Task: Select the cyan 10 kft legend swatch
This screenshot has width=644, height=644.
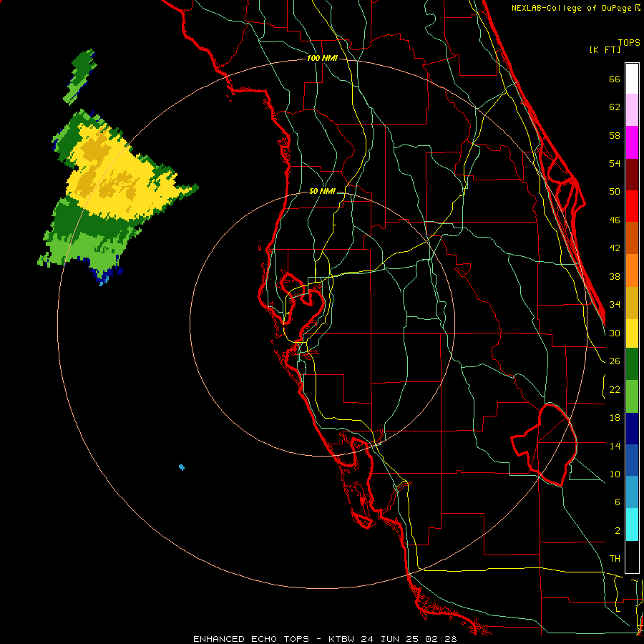Action: click(632, 525)
